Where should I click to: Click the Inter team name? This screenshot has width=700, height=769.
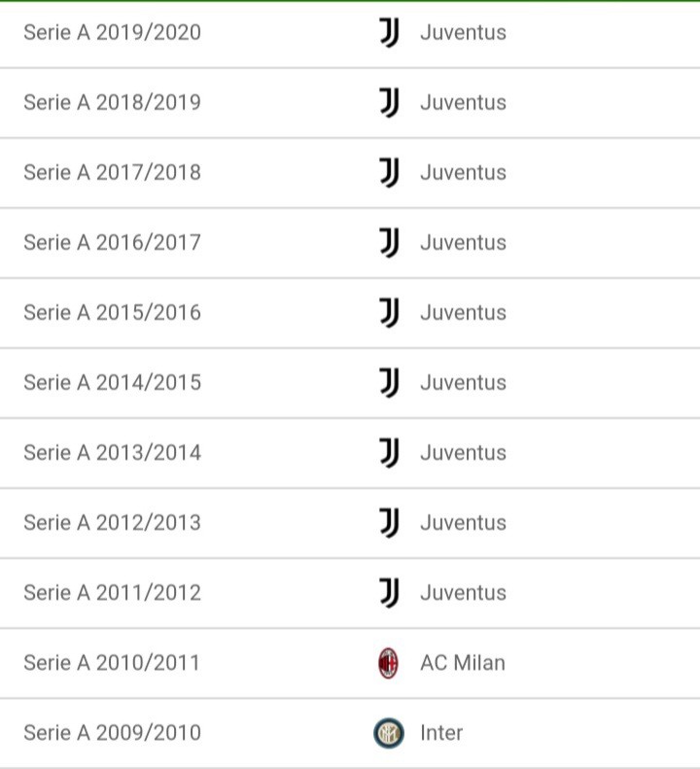point(441,733)
